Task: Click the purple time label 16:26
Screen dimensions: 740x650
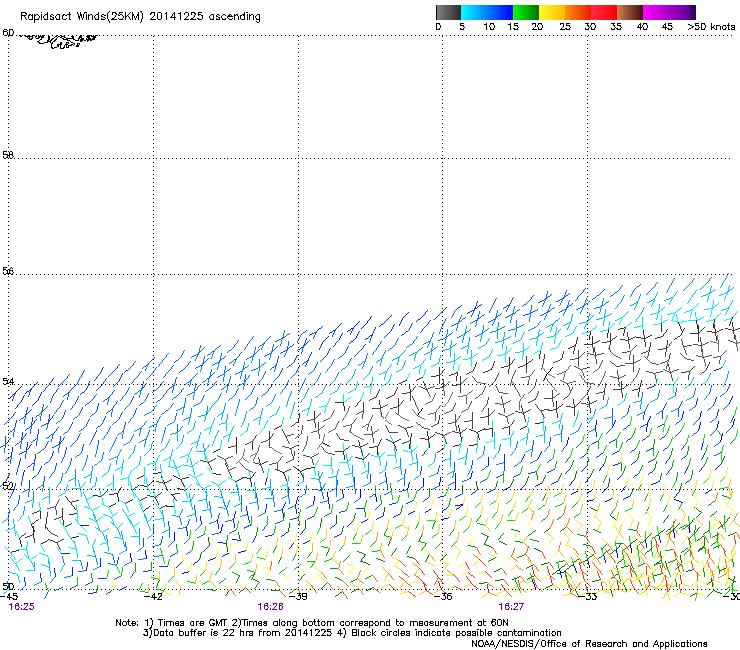Action: pyautogui.click(x=270, y=607)
